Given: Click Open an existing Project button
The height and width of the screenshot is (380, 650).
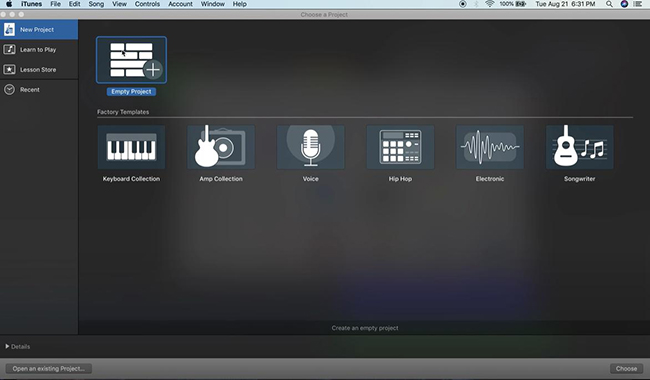Looking at the screenshot, I should pyautogui.click(x=49, y=368).
